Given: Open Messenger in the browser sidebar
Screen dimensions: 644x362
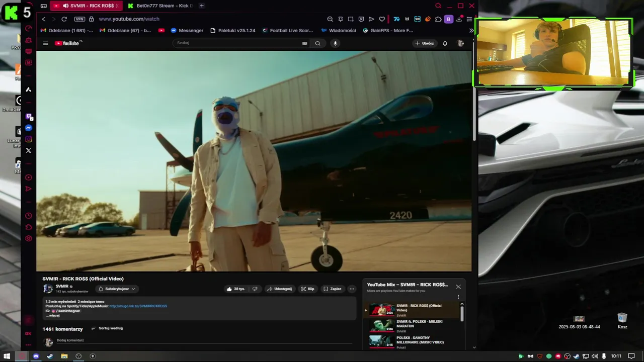Looking at the screenshot, I should click(x=29, y=128).
